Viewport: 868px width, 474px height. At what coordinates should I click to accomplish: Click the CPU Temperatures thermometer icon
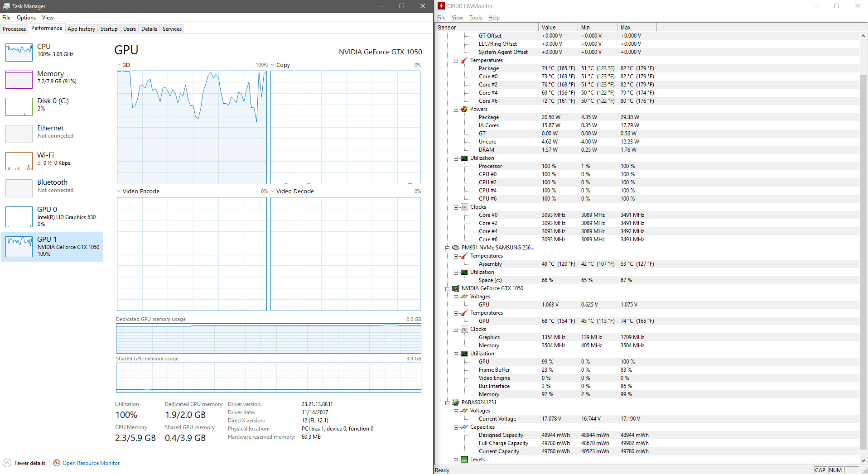click(x=464, y=60)
